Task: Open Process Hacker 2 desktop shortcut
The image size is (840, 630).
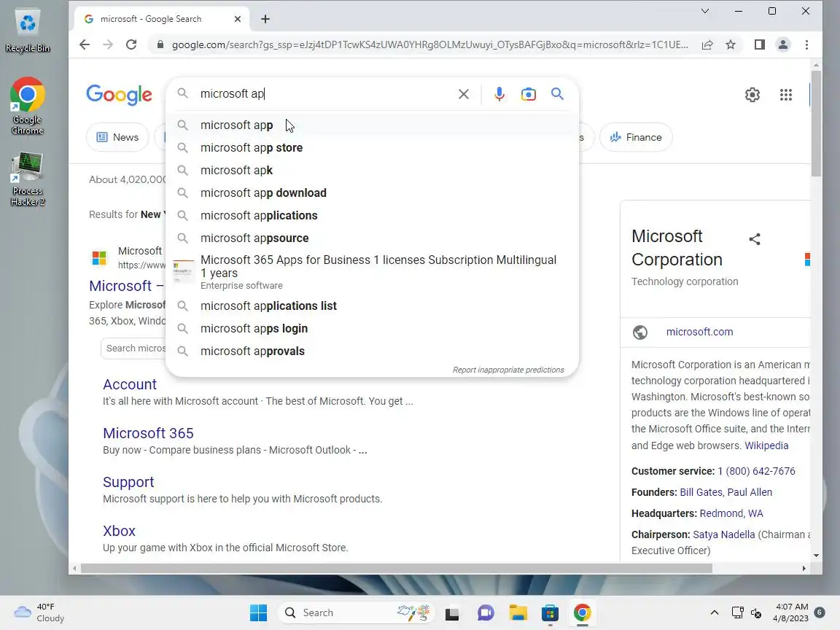Action: [27, 179]
